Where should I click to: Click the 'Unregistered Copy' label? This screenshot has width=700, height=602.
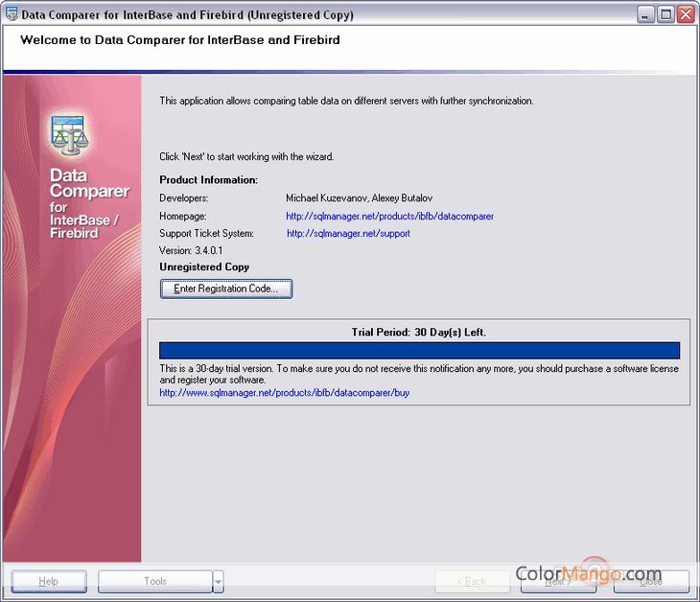(x=204, y=266)
